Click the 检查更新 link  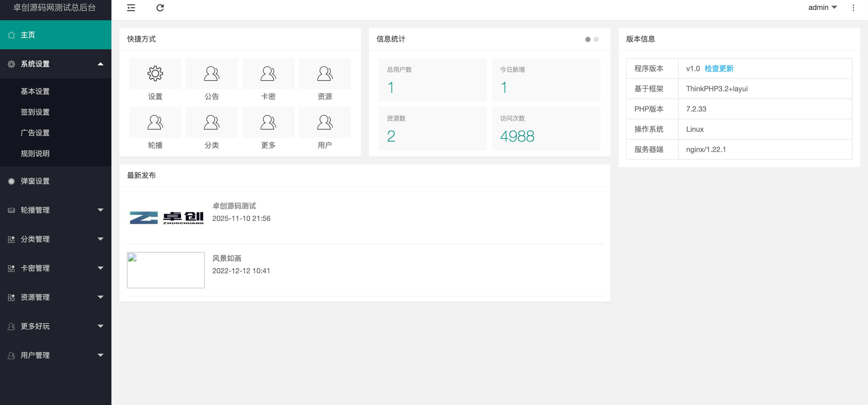tap(719, 68)
